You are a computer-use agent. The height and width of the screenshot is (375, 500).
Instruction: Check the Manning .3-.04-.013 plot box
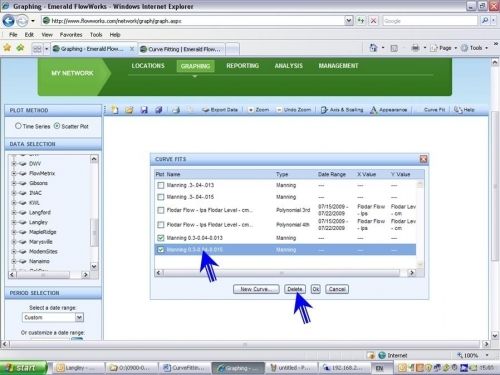coord(161,185)
